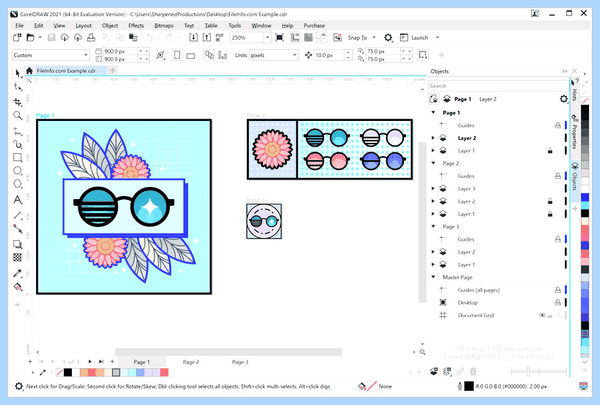Toggle visibility eye of Document Grid
The image size is (600, 405).
[542, 315]
